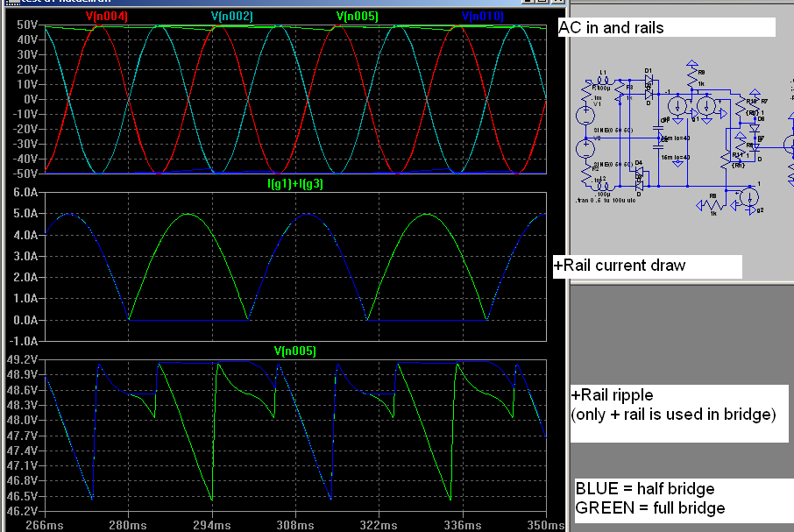Click the -50V axis label in top pane
This screenshot has height=532, width=794.
pos(25,174)
